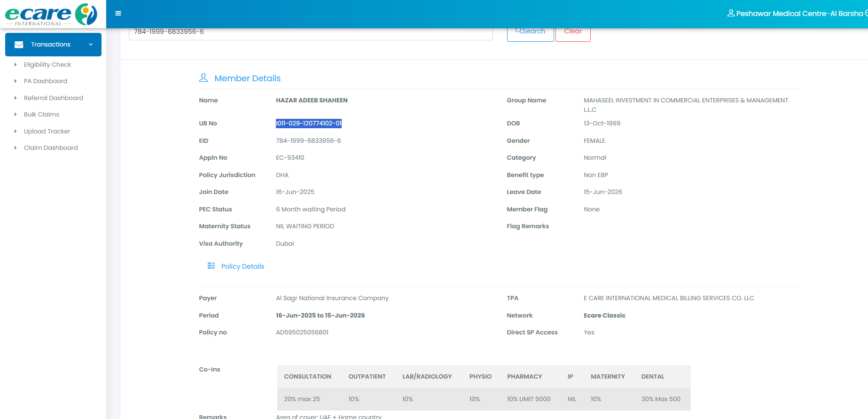
Task: Click the hamburger menu icon
Action: pos(118,14)
